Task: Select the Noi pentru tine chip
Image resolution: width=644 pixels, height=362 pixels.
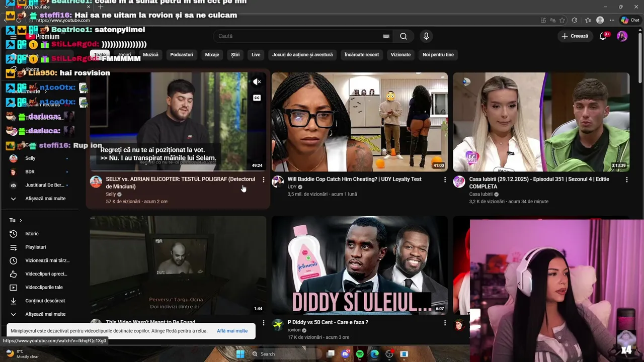Action: click(438, 55)
